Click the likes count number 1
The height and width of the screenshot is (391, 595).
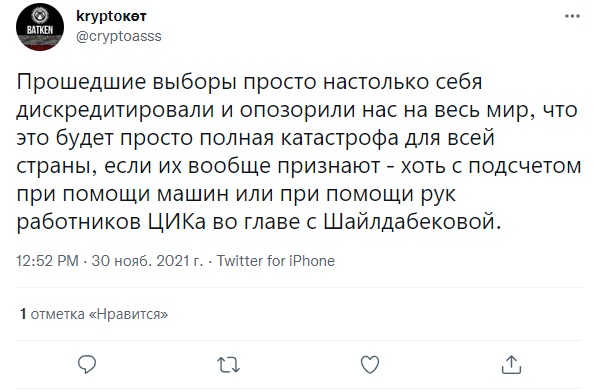click(23, 314)
